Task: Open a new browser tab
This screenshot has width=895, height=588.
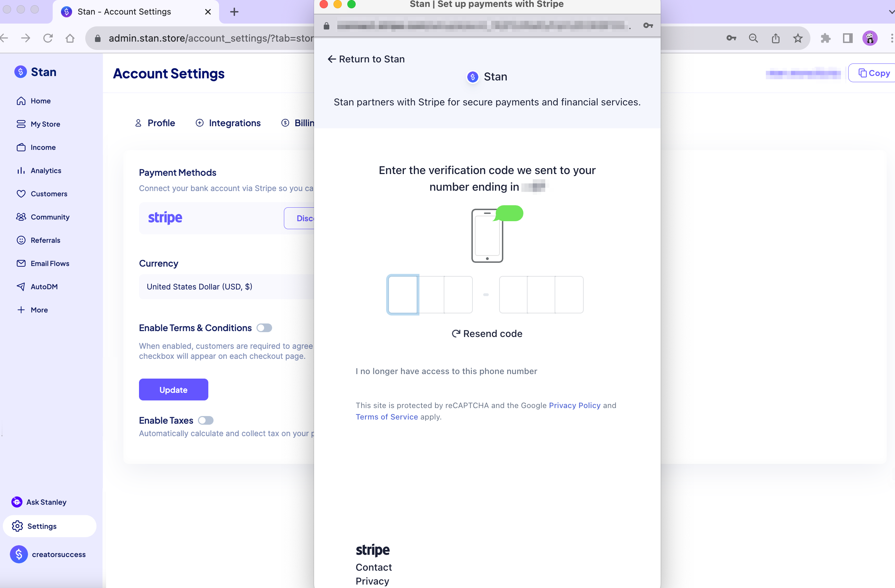Action: click(234, 12)
